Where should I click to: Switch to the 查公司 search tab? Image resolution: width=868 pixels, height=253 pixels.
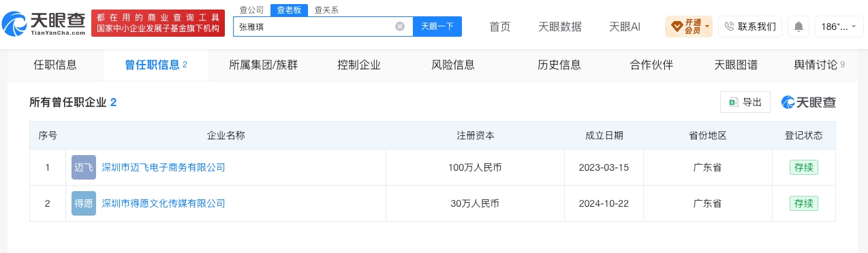click(x=251, y=10)
